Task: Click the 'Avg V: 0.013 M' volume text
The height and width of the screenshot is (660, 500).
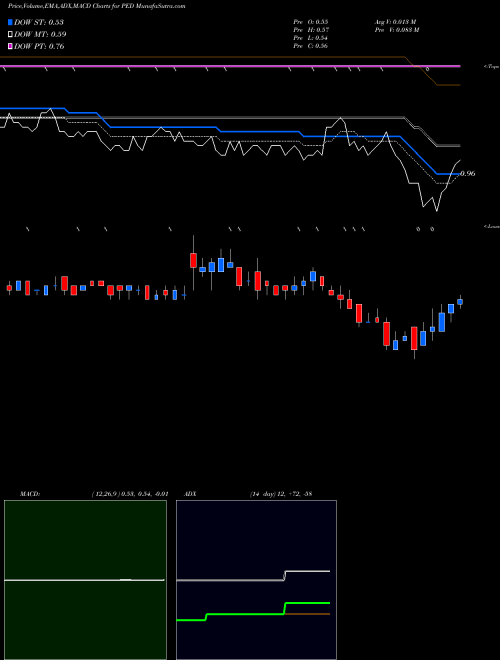Action: pyautogui.click(x=395, y=22)
